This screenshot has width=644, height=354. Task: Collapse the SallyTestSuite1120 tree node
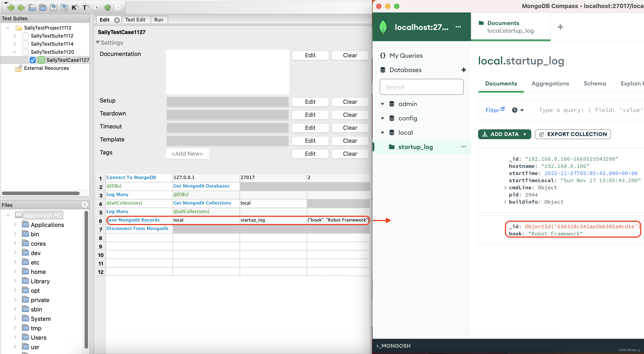click(14, 52)
